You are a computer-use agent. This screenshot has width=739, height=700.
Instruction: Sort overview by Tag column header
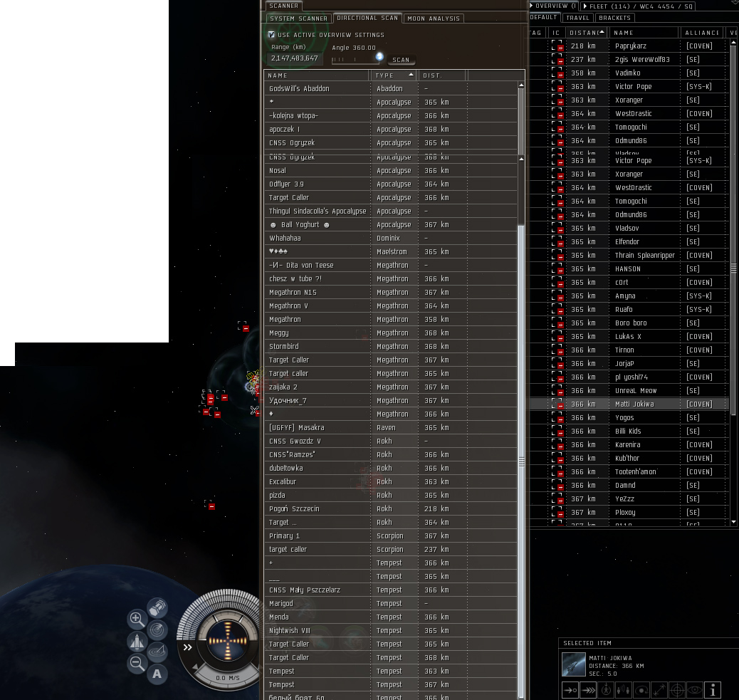click(536, 33)
